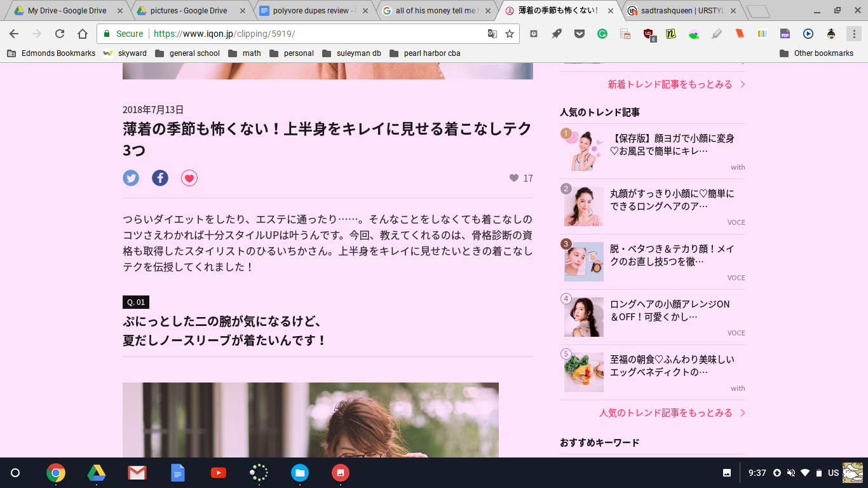Bookmark this page with the star icon
This screenshot has width=868, height=488.
tap(510, 34)
